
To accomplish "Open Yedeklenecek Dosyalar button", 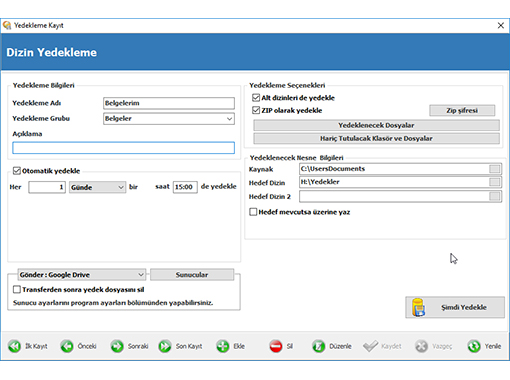I will [x=376, y=125].
